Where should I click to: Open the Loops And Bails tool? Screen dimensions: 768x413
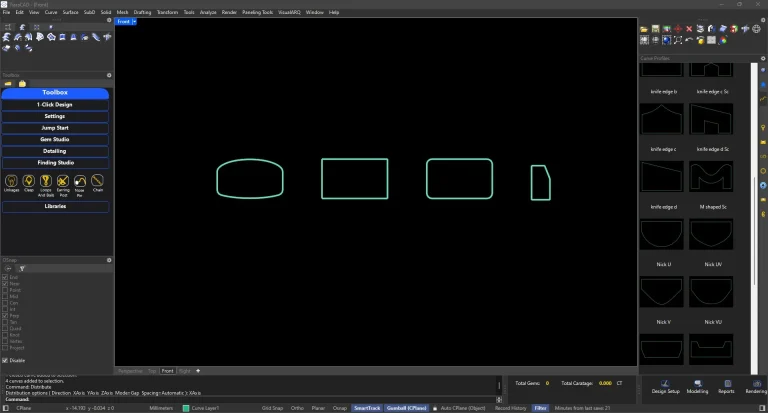coord(46,183)
